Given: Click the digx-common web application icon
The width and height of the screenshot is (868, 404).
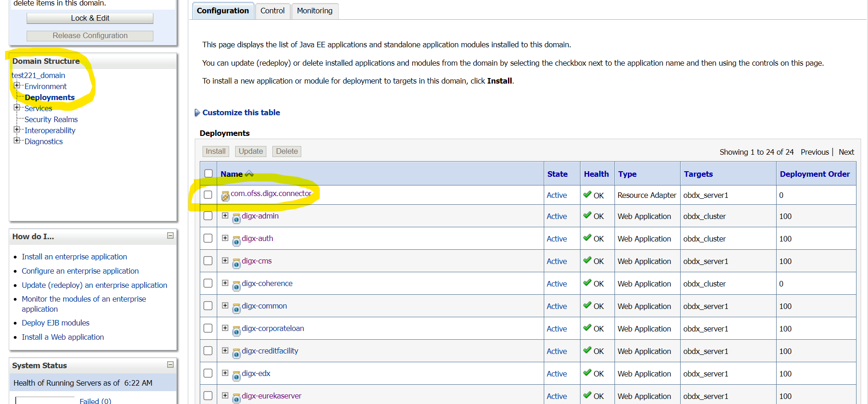Looking at the screenshot, I should 237,309.
